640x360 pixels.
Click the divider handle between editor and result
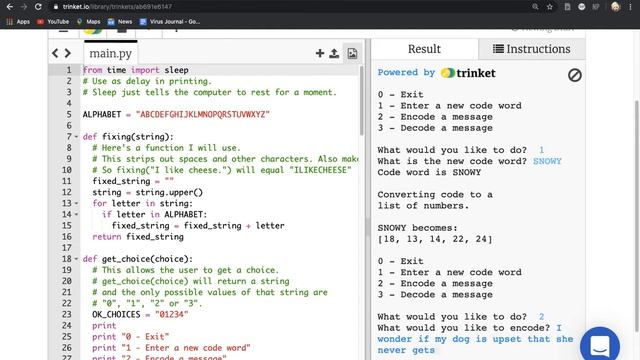[368, 227]
